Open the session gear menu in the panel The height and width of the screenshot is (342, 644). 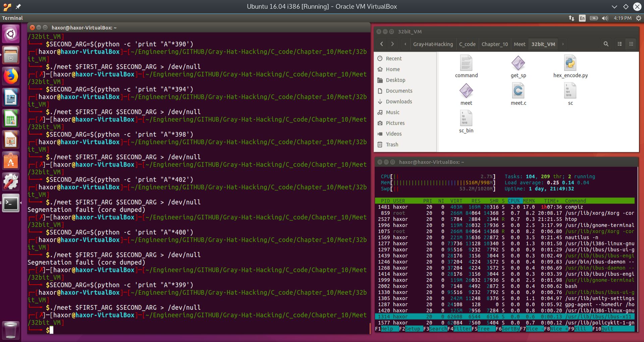638,18
